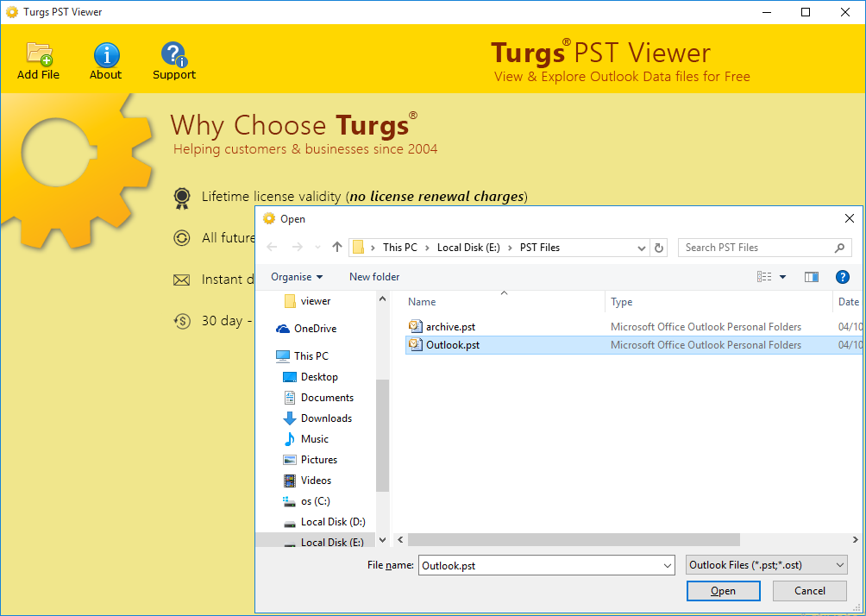Click the Cancel button
866x616 pixels.
(810, 591)
